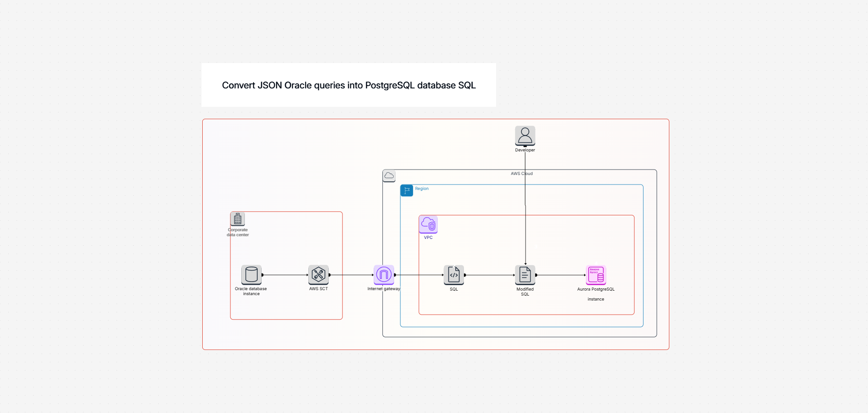Click the 'AWS SCT' label
868x413 pixels.
coord(318,289)
